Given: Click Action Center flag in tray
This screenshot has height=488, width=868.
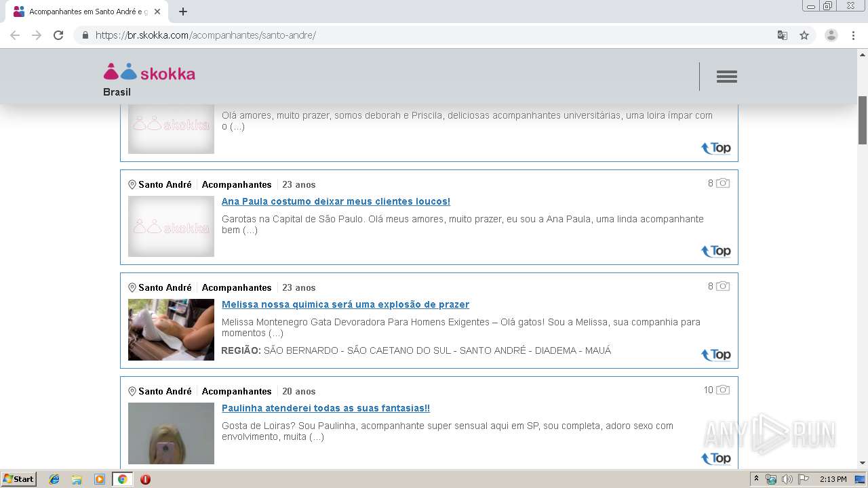Looking at the screenshot, I should point(804,479).
